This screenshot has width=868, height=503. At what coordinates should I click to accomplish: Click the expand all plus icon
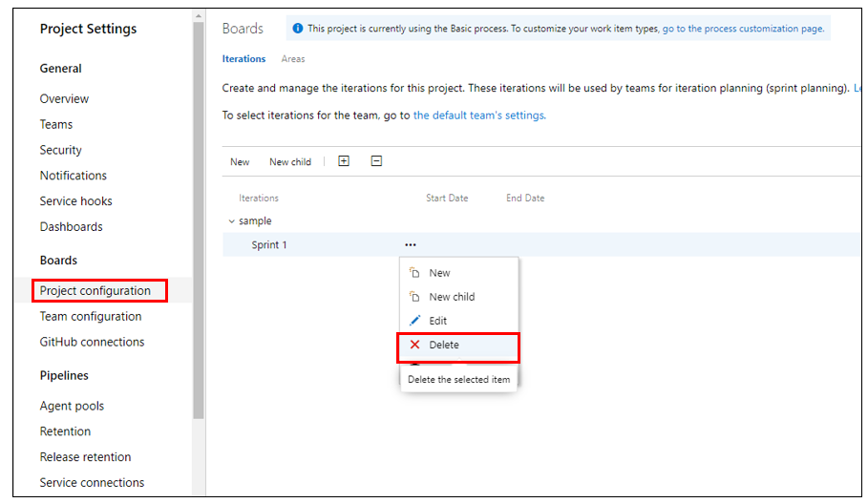click(344, 161)
